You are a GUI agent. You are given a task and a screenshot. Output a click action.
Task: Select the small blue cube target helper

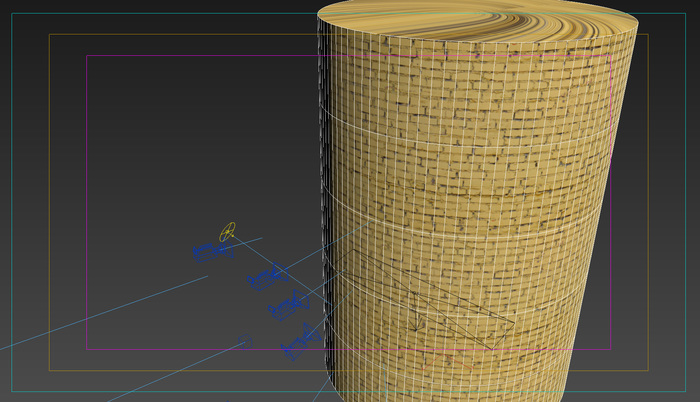(245, 341)
